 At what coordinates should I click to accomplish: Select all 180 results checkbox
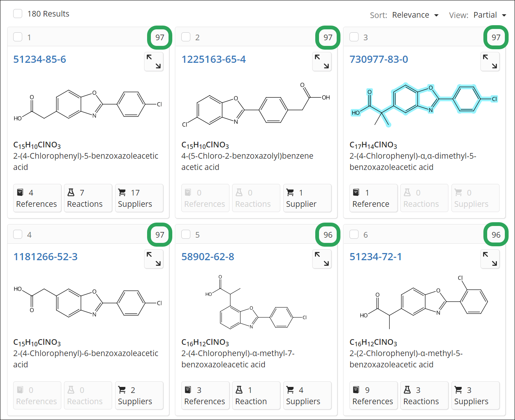click(18, 14)
